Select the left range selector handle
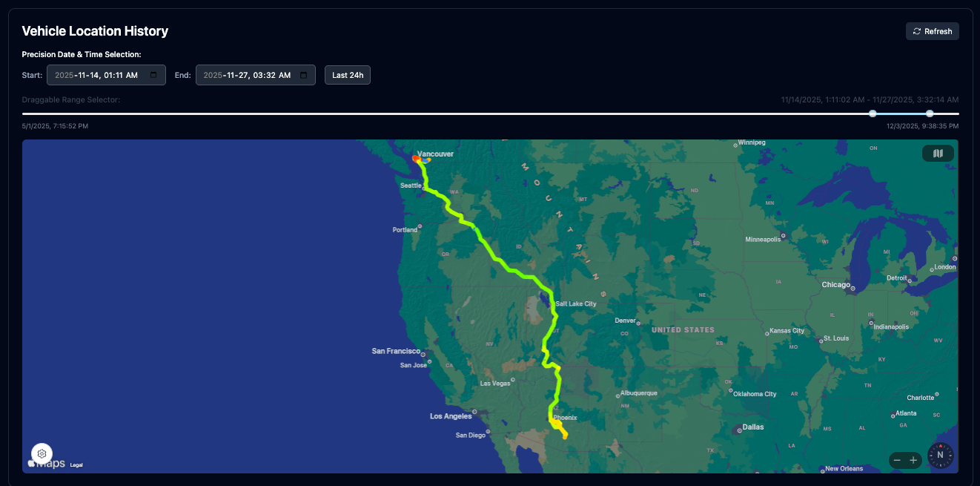Viewport: 980px width, 486px height. [872, 114]
